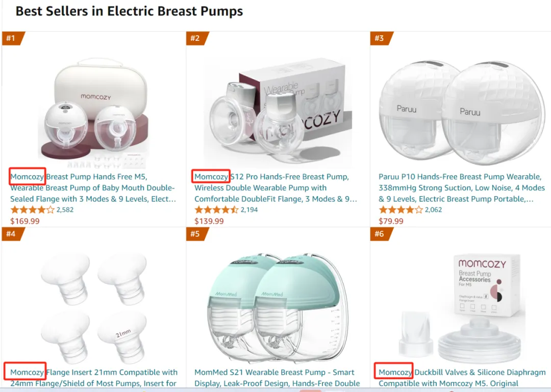551x392 pixels.
Task: Open the 21mm flange insert product image
Action: click(94, 308)
